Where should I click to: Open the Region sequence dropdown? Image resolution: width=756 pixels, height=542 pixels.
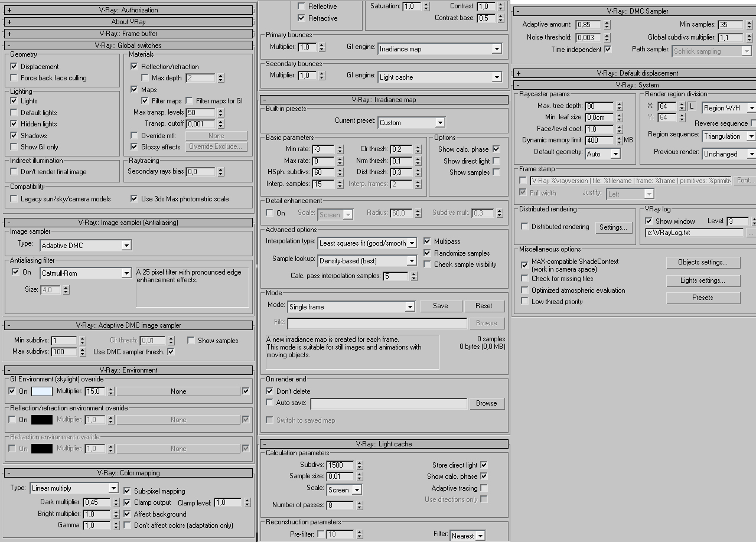click(729, 136)
